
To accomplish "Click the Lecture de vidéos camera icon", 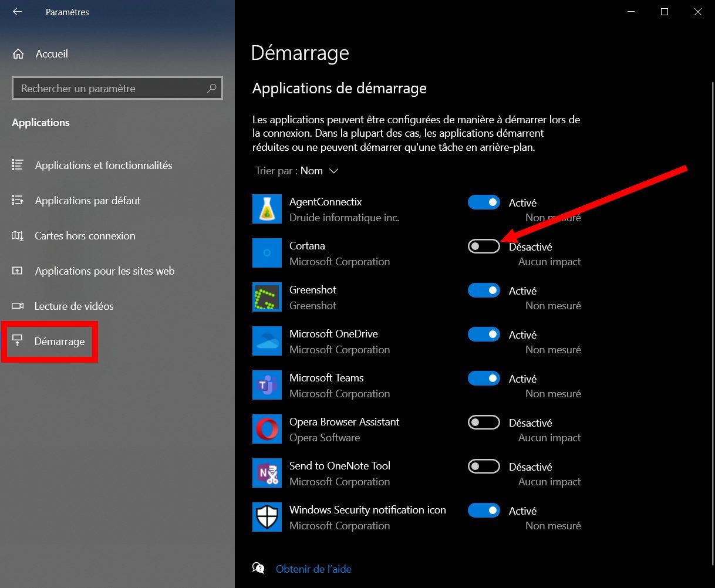I will (x=18, y=306).
